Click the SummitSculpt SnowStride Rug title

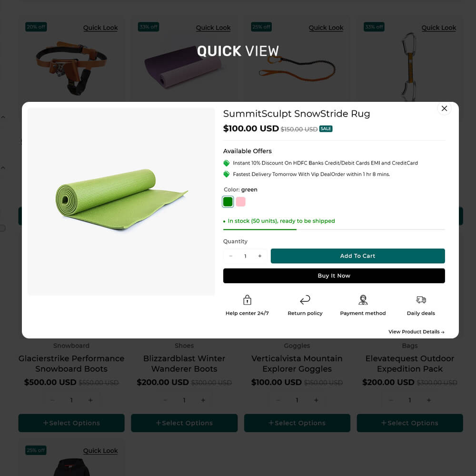[x=296, y=114]
